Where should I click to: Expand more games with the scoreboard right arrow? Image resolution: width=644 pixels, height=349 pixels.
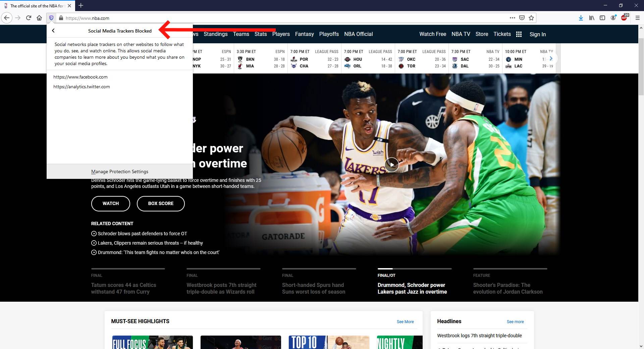552,58
